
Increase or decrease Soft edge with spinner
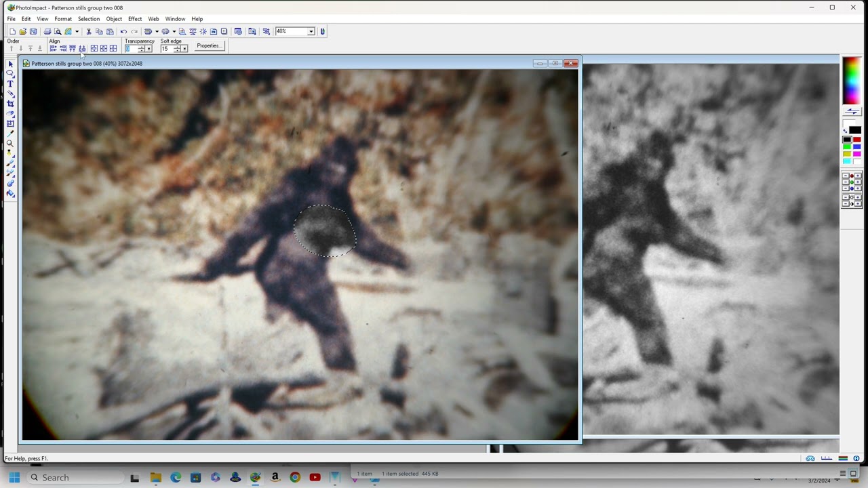[177, 49]
